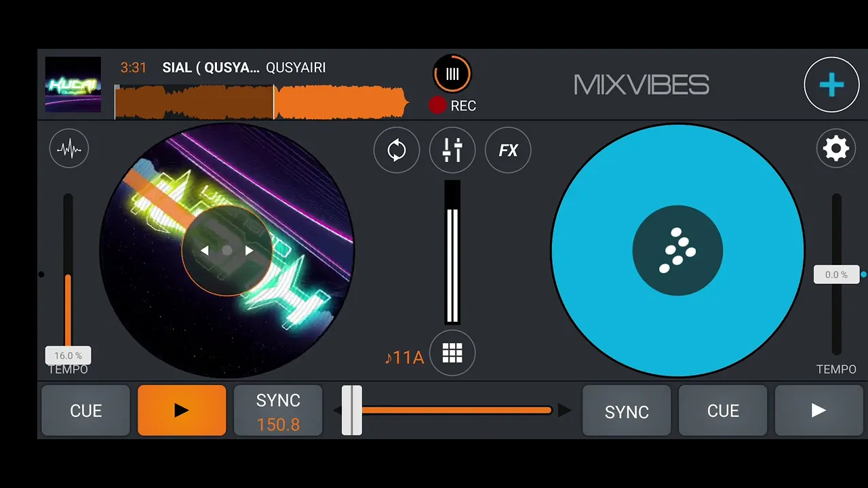Click remaining time 3:31
The image size is (868, 488).
pyautogui.click(x=134, y=68)
